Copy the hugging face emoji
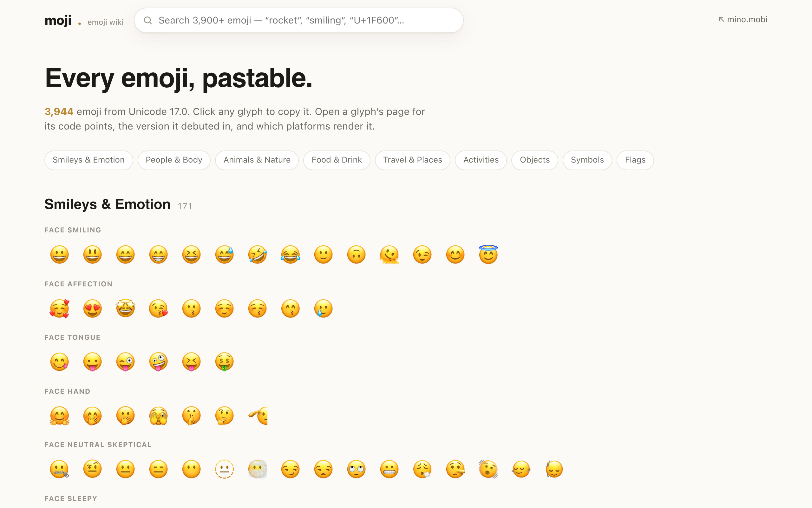This screenshot has width=812, height=508. 59,416
